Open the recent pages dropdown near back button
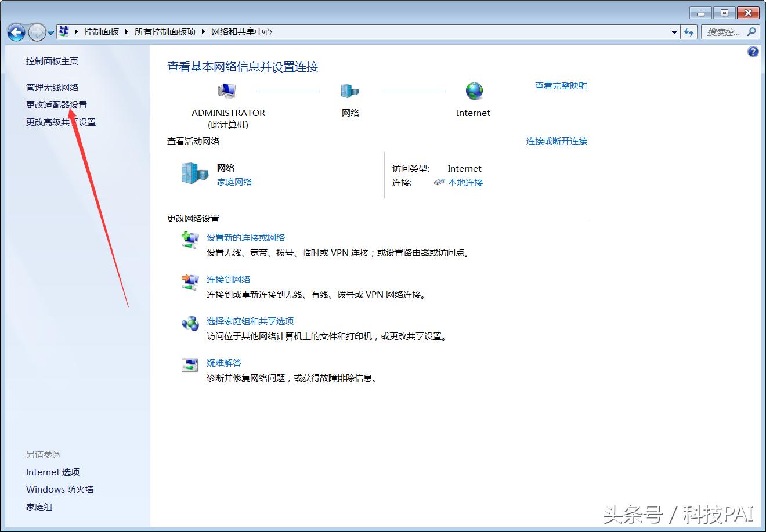 point(51,32)
